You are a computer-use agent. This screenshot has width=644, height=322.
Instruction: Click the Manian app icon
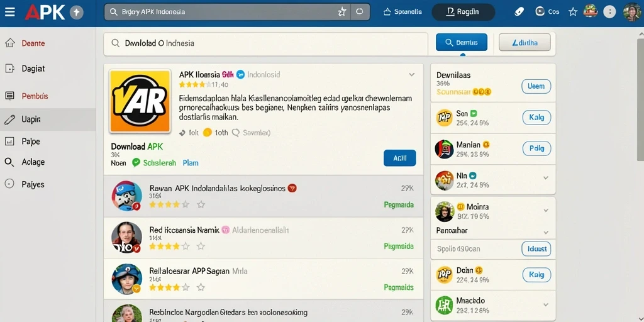pos(444,148)
